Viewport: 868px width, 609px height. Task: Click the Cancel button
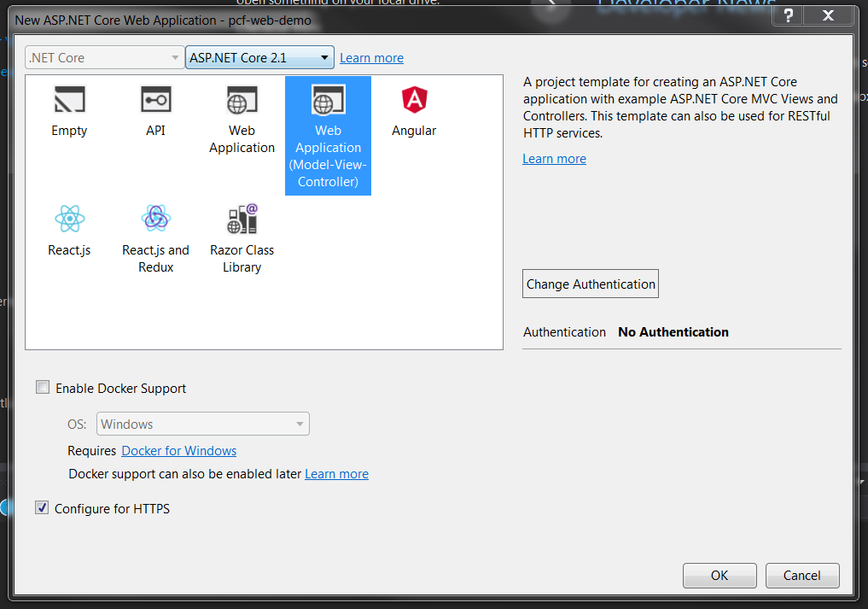pos(802,576)
